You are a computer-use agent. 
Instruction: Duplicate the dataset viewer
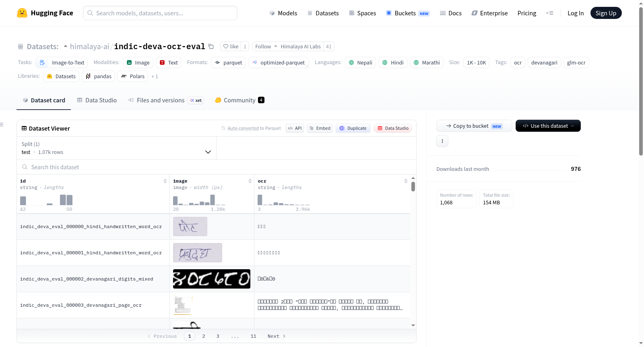(x=353, y=128)
